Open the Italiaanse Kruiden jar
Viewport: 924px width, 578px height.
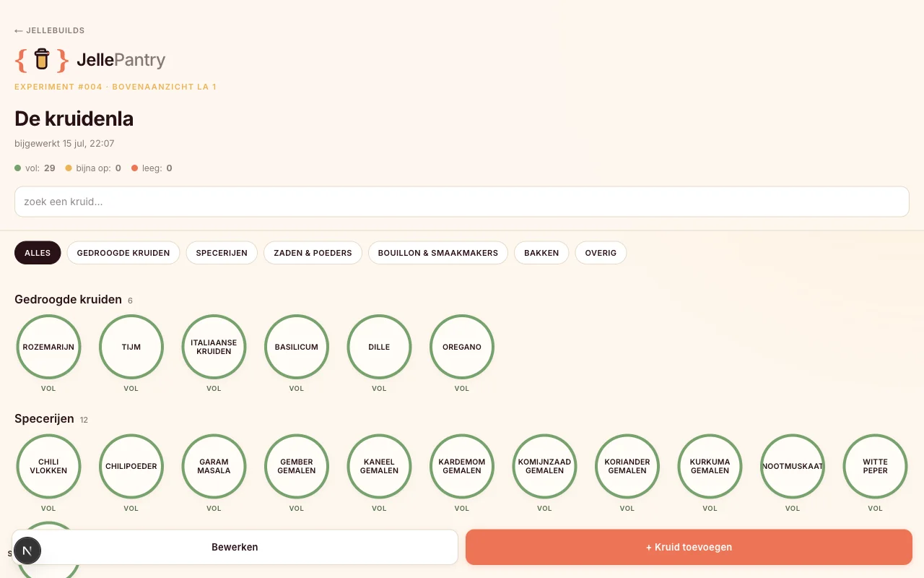point(214,347)
